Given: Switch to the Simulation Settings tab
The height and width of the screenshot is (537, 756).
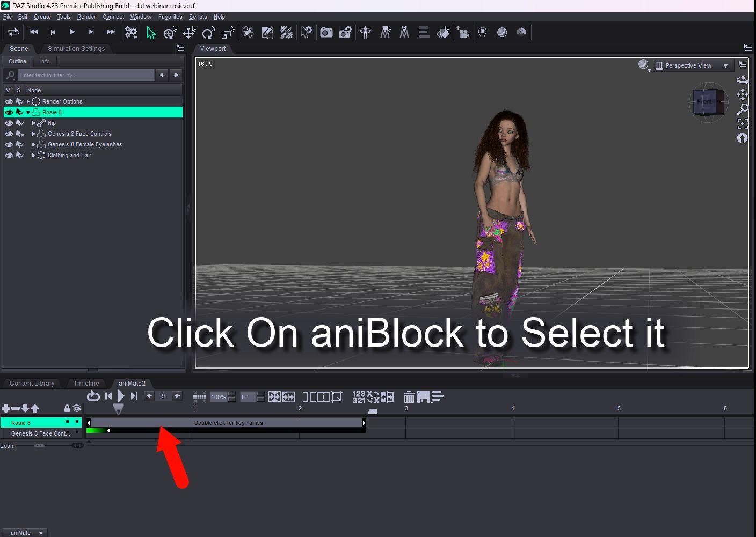Looking at the screenshot, I should pos(76,48).
